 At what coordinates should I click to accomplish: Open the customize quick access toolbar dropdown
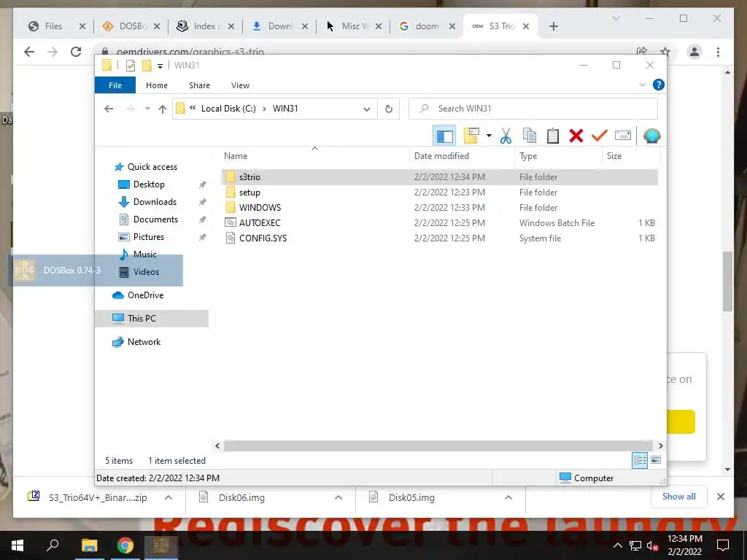coord(160,66)
